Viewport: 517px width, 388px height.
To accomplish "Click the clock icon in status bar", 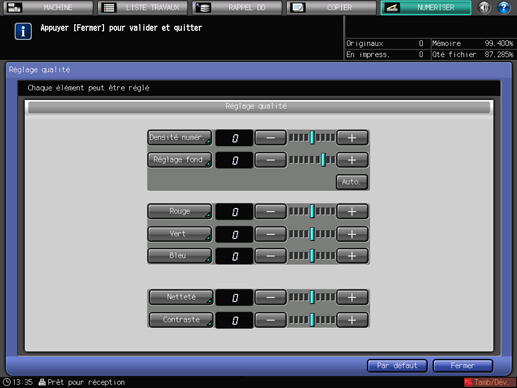I will (6, 382).
